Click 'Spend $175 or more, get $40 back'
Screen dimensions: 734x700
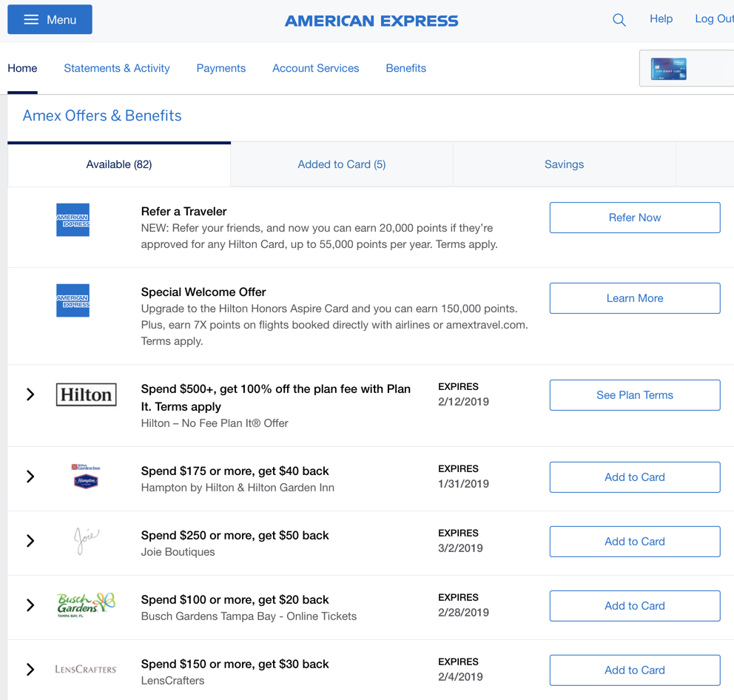235,471
